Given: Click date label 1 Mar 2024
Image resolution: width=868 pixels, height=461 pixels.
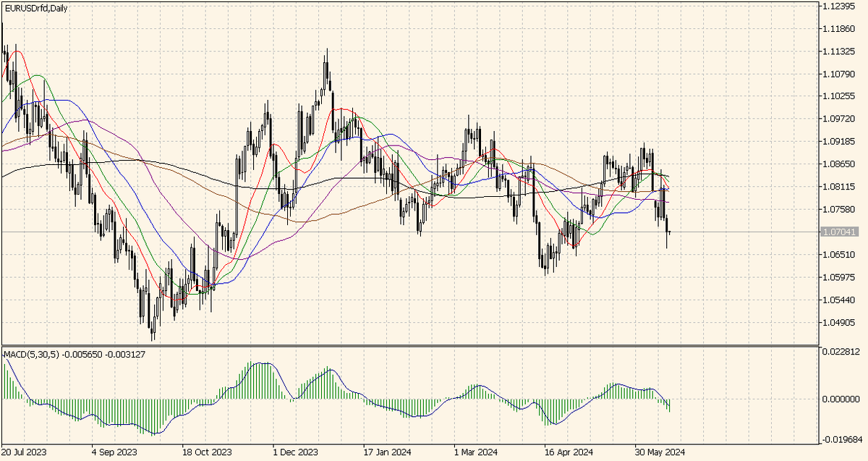Looking at the screenshot, I should pyautogui.click(x=477, y=452).
